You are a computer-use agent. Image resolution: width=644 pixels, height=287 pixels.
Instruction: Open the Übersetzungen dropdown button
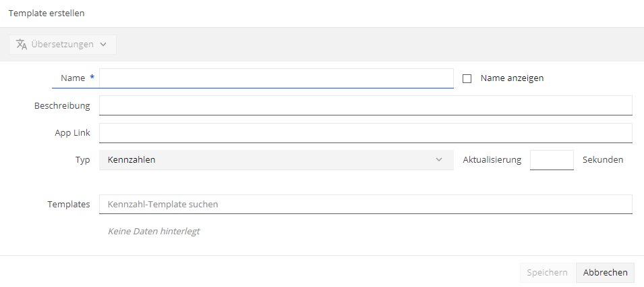(63, 45)
